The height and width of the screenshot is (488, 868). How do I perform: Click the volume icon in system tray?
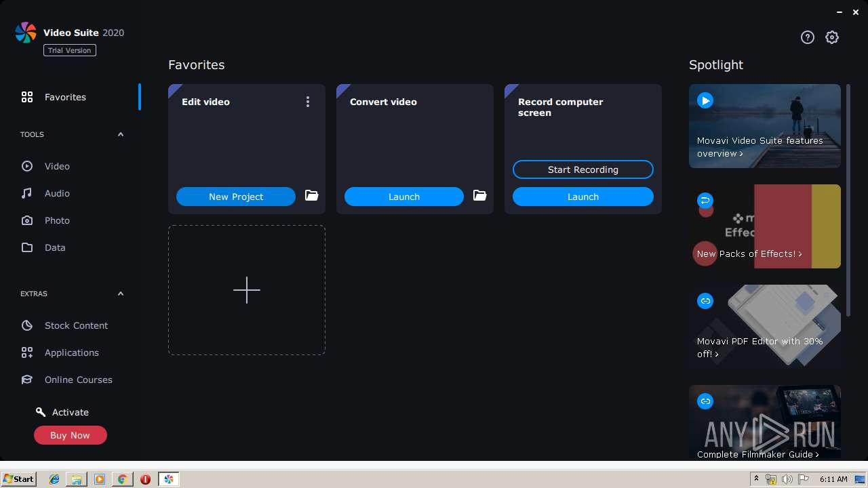tap(787, 479)
